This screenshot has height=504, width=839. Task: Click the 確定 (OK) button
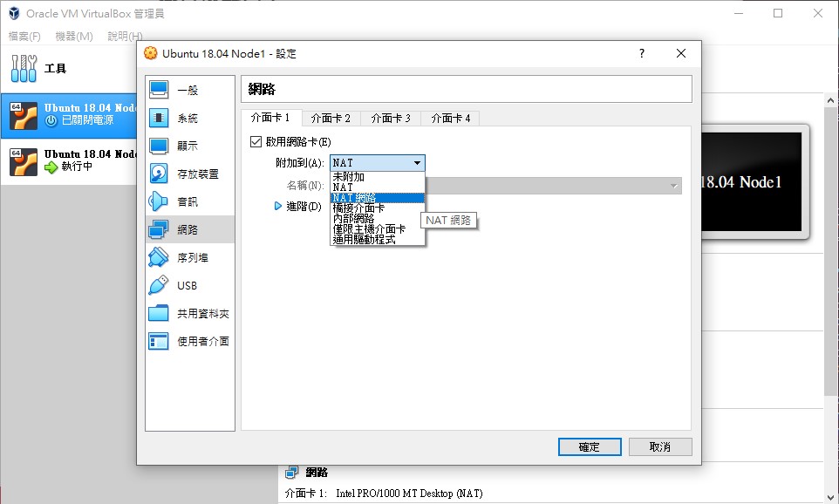(x=590, y=446)
